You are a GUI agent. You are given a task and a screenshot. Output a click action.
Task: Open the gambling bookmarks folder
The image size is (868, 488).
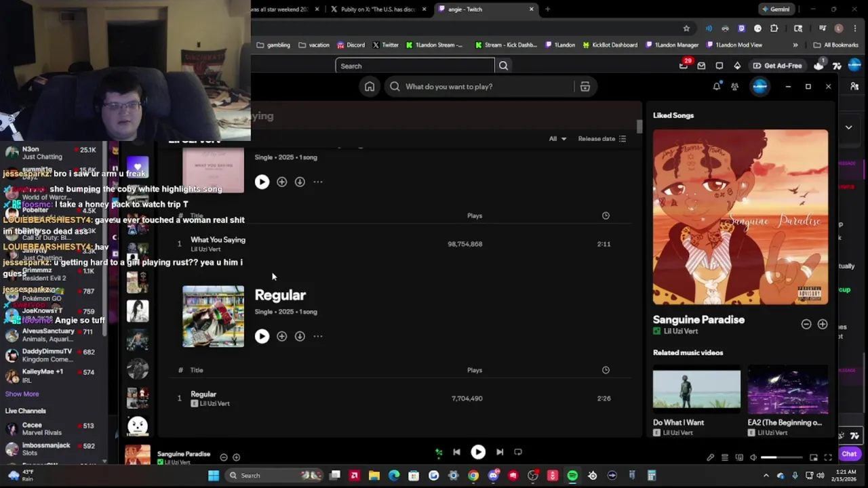[273, 45]
